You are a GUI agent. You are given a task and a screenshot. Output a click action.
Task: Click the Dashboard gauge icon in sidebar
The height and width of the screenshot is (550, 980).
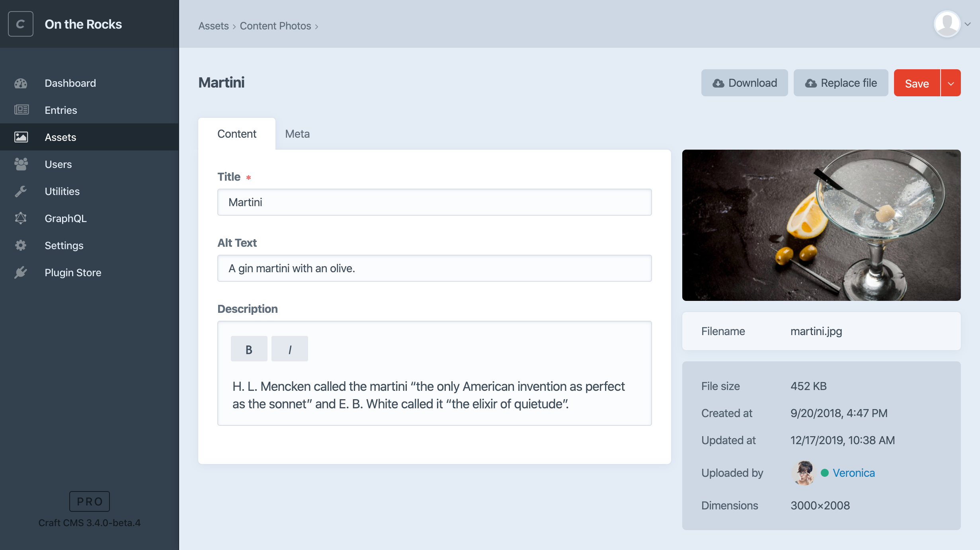(x=21, y=83)
